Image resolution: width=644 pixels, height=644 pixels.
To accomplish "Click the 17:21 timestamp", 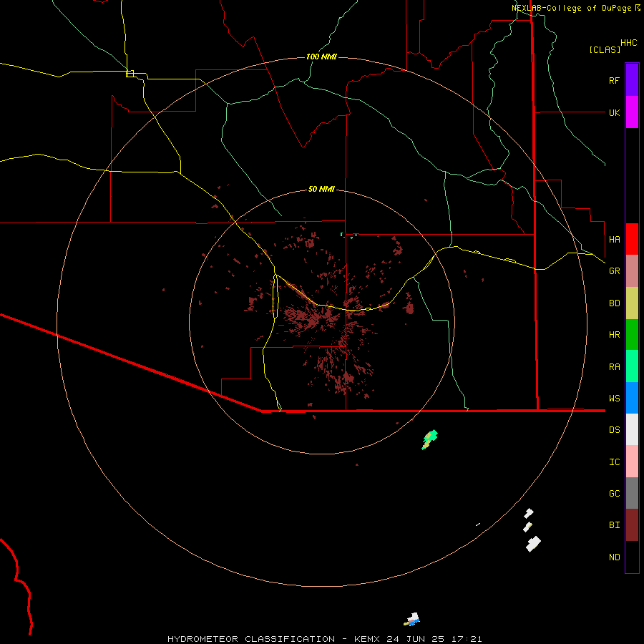I will coord(466,639).
